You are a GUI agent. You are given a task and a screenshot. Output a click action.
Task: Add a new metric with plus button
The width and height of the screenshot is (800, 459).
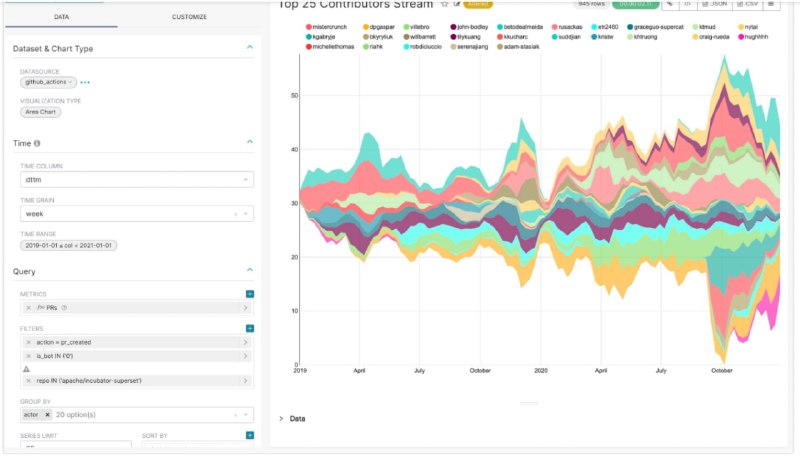(249, 294)
